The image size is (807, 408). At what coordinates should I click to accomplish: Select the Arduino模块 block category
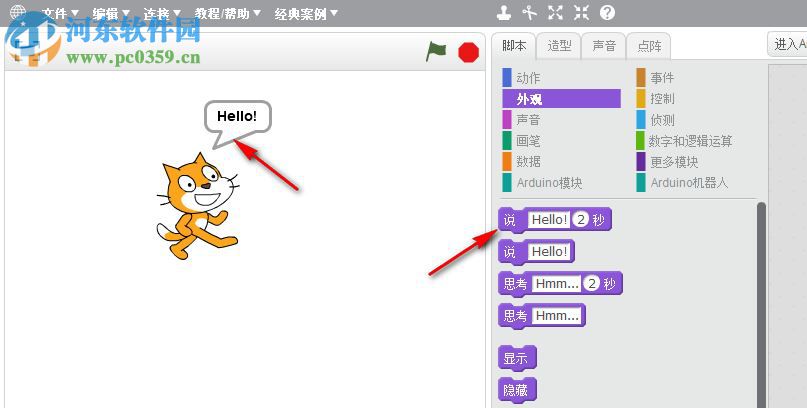pyautogui.click(x=561, y=183)
